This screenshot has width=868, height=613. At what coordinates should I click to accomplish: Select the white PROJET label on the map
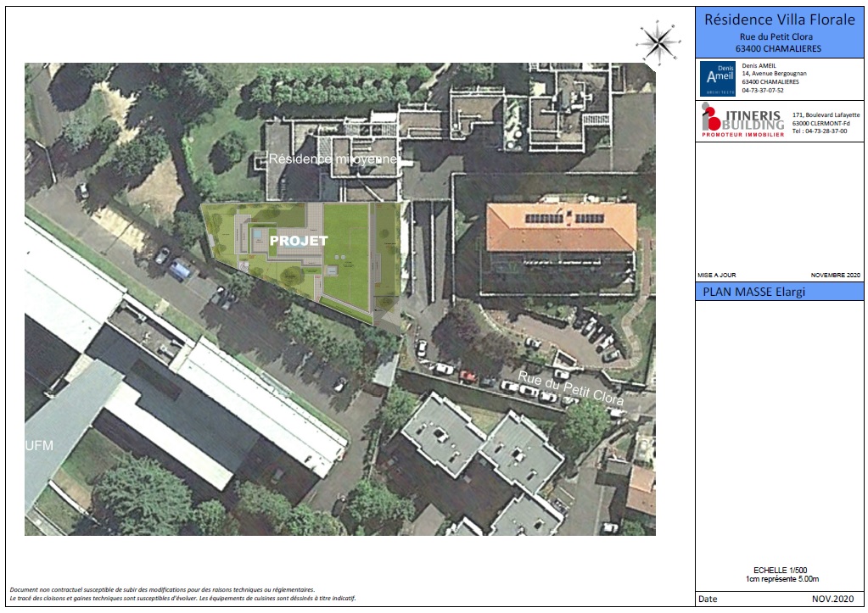(x=298, y=241)
